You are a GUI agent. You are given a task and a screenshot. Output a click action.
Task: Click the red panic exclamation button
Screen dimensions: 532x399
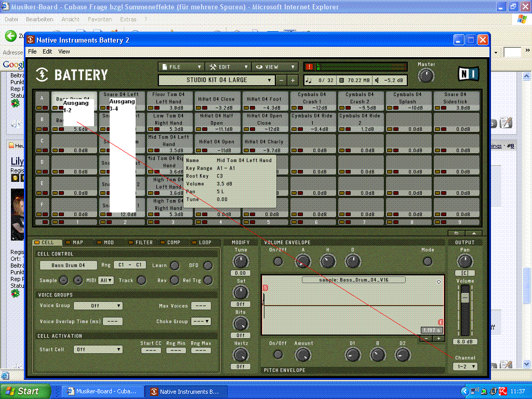(309, 66)
